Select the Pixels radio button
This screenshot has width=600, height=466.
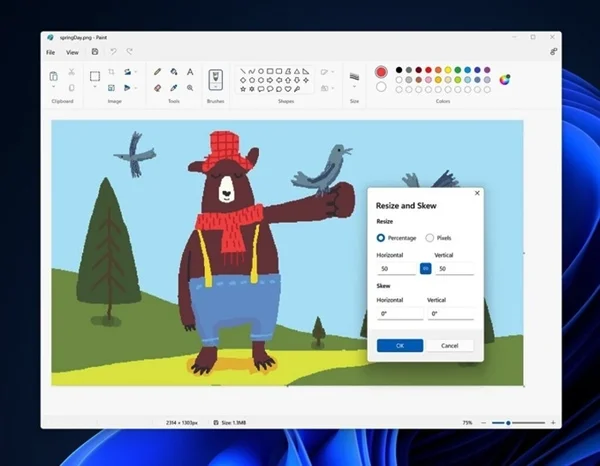coord(430,238)
